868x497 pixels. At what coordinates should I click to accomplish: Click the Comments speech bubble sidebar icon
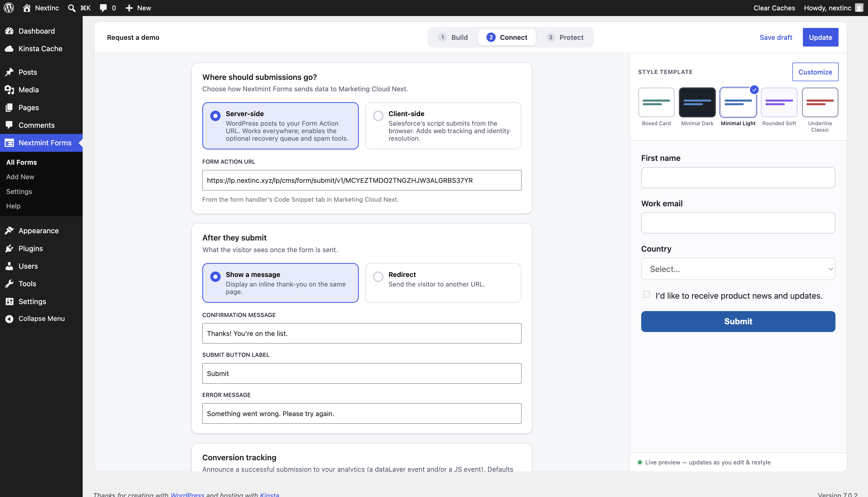[x=9, y=125]
